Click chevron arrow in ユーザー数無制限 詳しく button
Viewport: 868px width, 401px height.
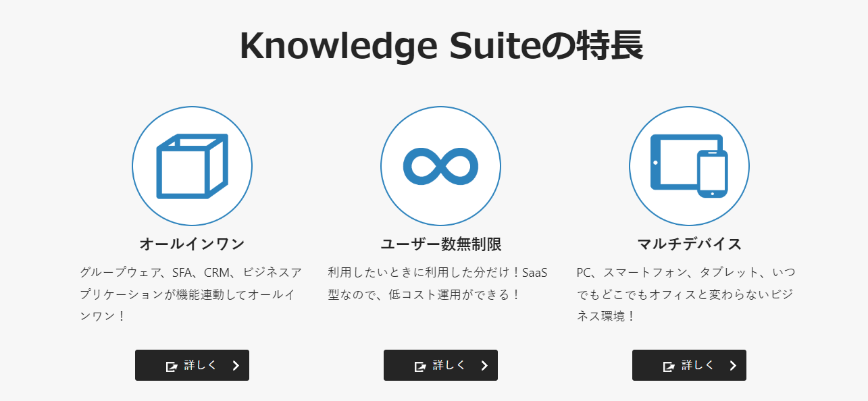[484, 366]
